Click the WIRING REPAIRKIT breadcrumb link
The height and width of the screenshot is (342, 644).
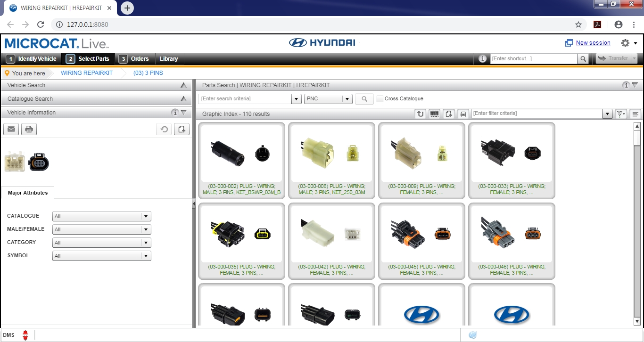87,73
